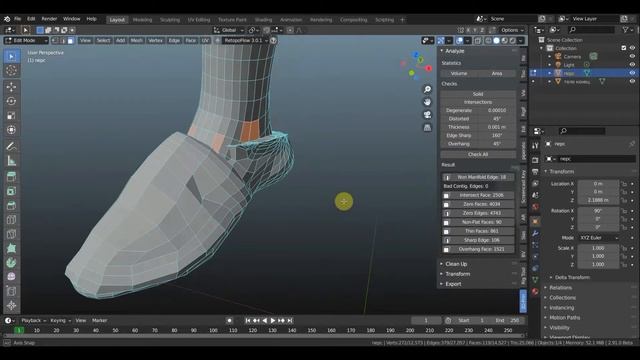Click the Distorted 45° field

(x=478, y=119)
